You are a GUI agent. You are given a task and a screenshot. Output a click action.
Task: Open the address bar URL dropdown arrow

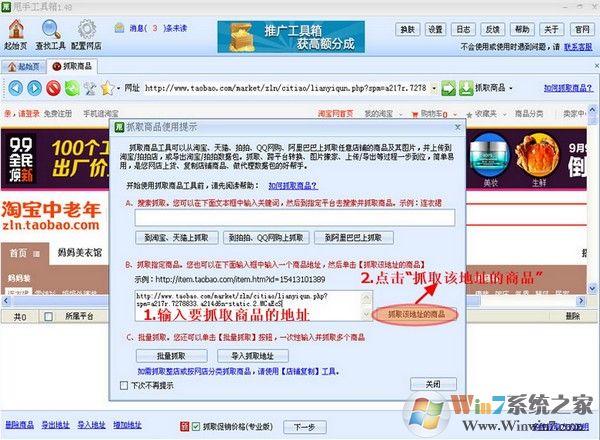click(434, 88)
